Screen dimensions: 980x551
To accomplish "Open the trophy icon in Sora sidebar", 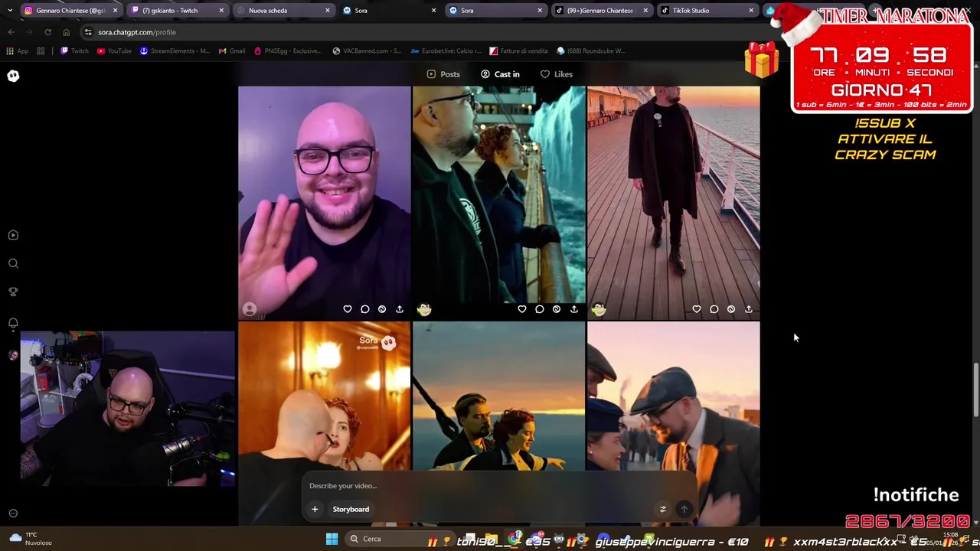I will tap(13, 292).
